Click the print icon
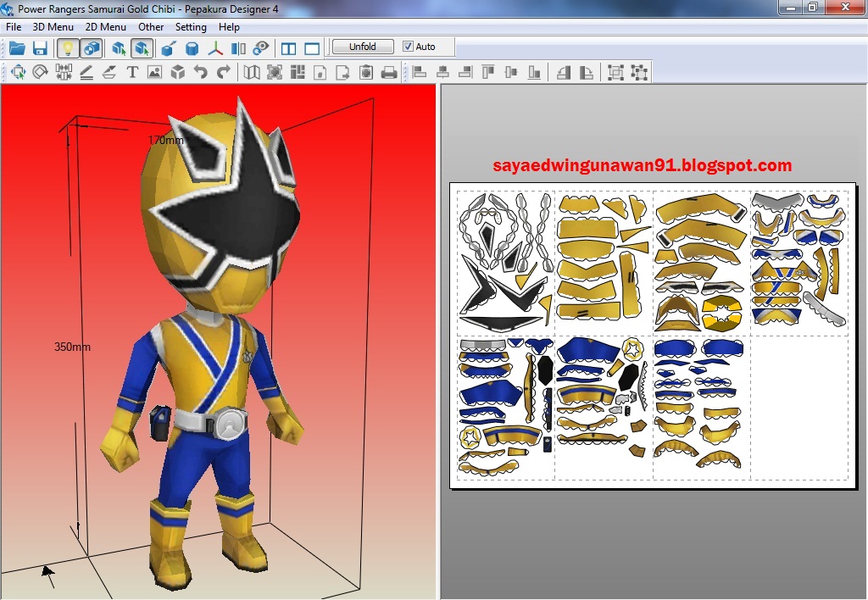 tap(389, 73)
